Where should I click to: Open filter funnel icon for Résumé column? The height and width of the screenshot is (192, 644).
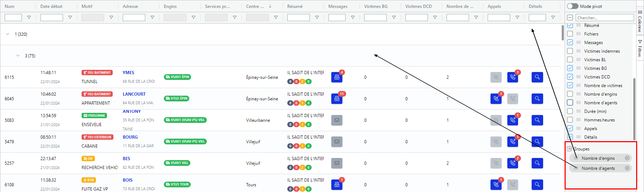click(317, 18)
